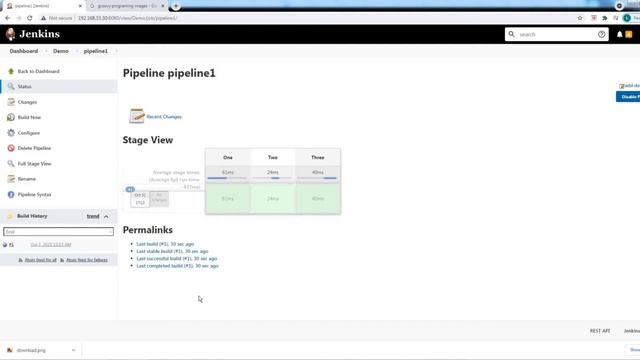Open the Build History trend link
The width and height of the screenshot is (640, 360).
tap(93, 216)
